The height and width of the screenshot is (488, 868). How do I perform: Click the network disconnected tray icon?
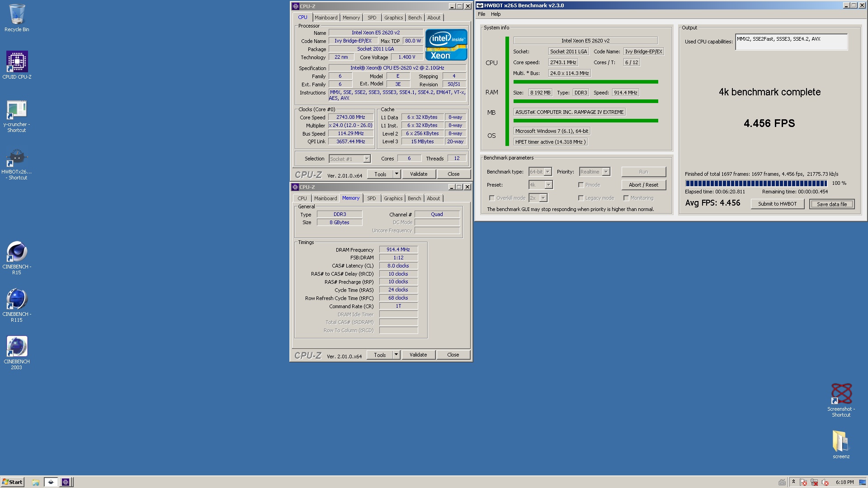[x=814, y=482]
